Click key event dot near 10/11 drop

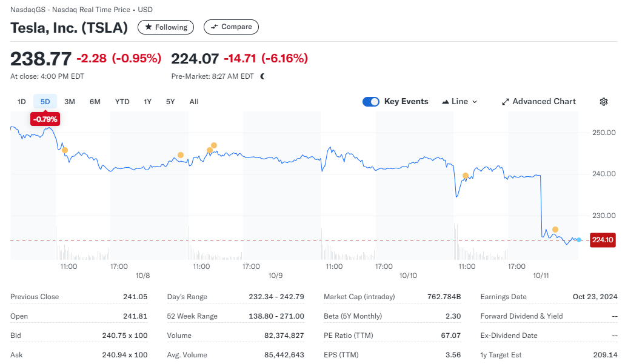[x=555, y=230]
